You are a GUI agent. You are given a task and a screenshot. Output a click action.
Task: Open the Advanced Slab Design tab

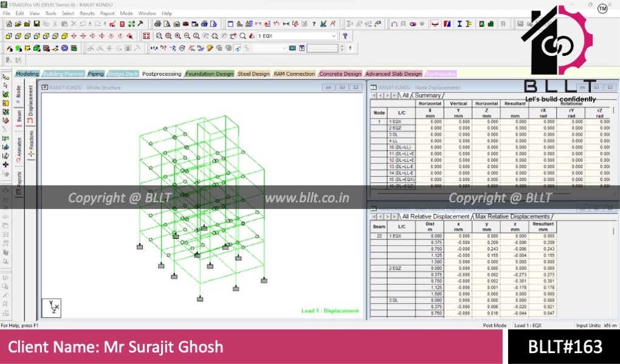coord(394,74)
